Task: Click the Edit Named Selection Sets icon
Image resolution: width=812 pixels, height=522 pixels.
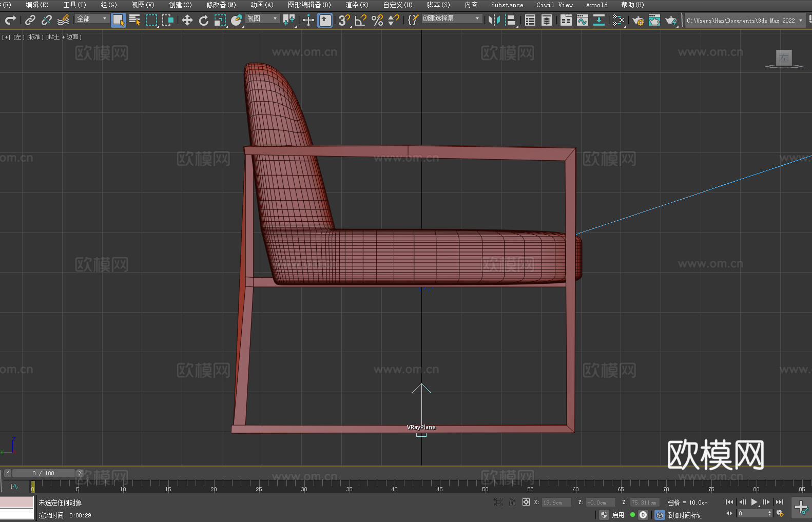Action: (413, 20)
